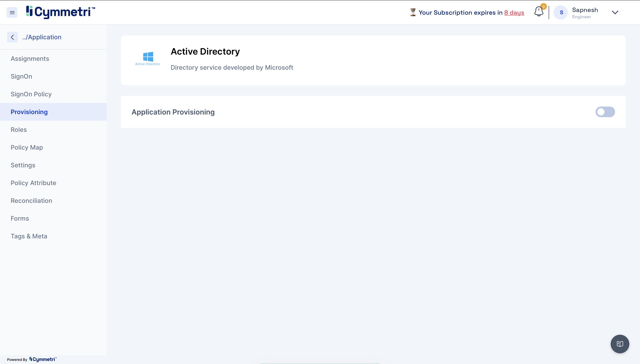Open the Assignments section
The height and width of the screenshot is (364, 640).
click(x=30, y=59)
